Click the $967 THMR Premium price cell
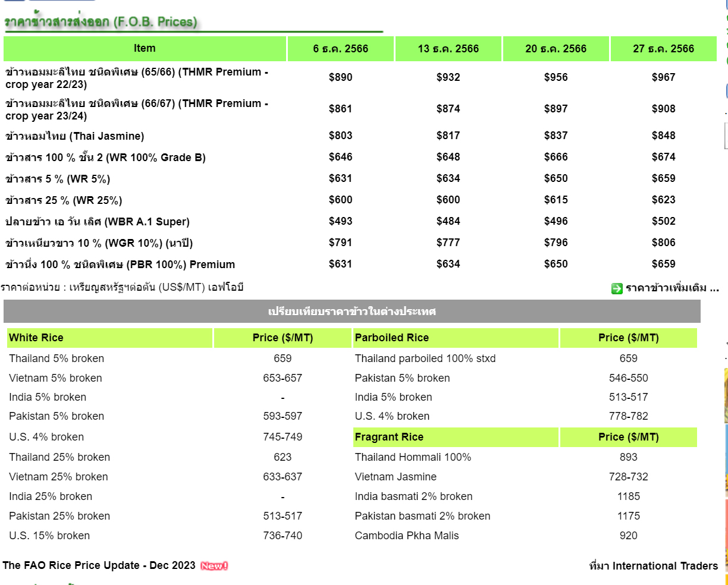Screen dimensions: 728x585 click(663, 77)
